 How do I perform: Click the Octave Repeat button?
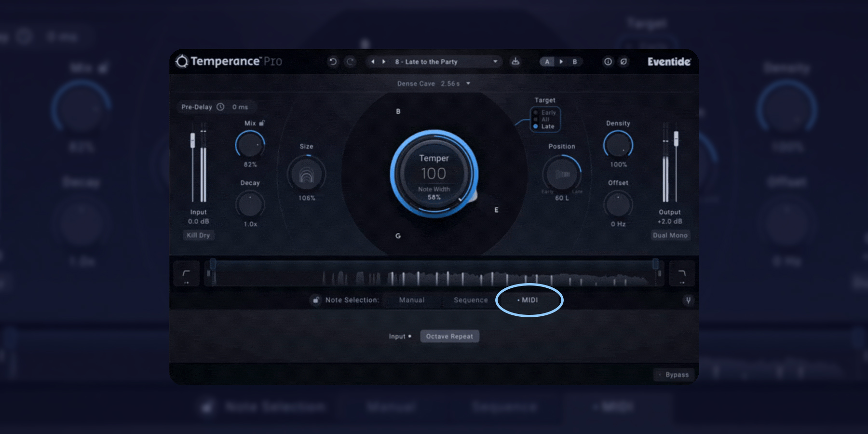(x=449, y=336)
